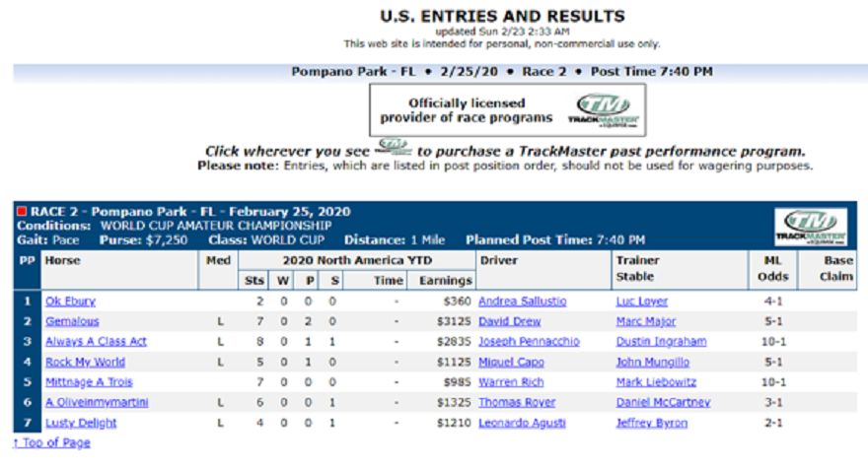Open horse Gemalous link
Image resolution: width=868 pixels, height=471 pixels.
[x=72, y=321]
